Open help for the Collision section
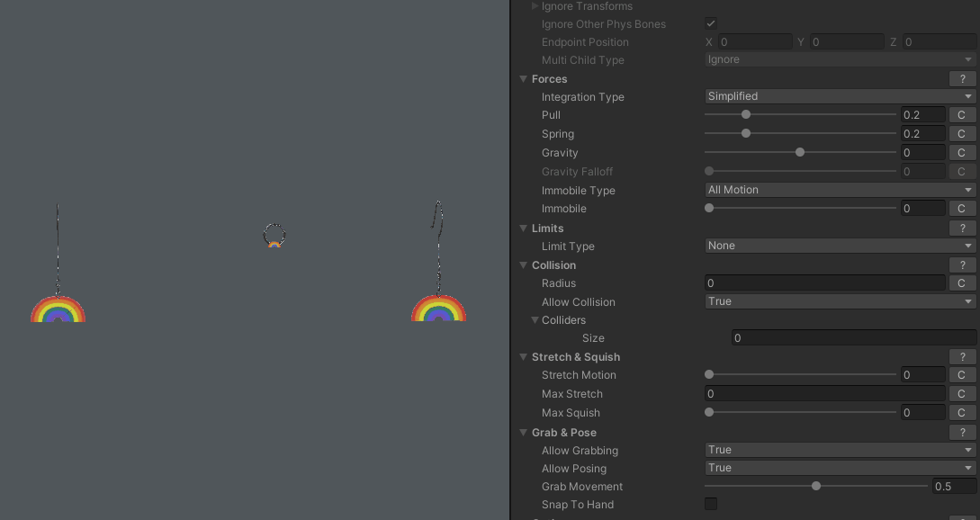Screen dimensions: 980x520 pyautogui.click(x=962, y=265)
